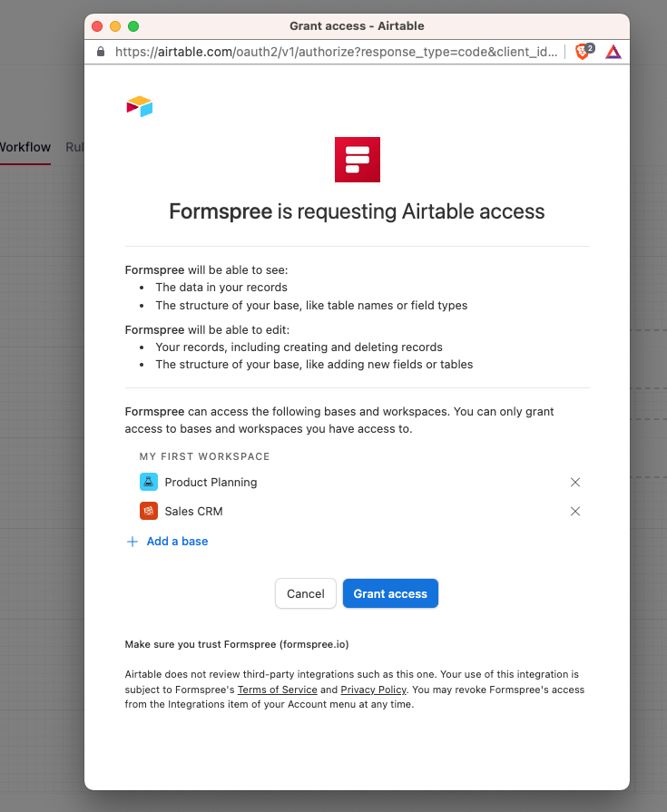Screen dimensions: 667x812
Task: Select the Product Planning base name
Action: click(211, 483)
